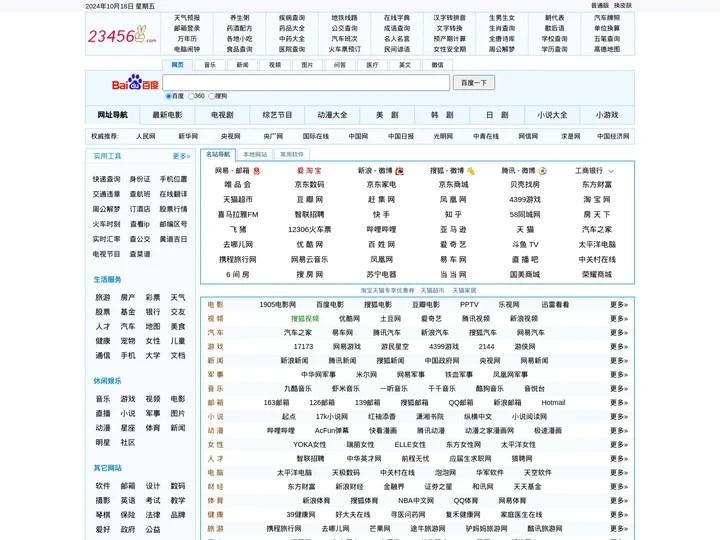Open the 天猫家居 promo link

tap(464, 291)
